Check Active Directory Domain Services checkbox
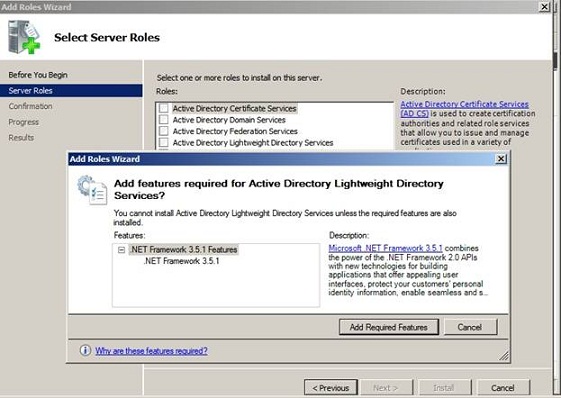The width and height of the screenshot is (561, 398). (164, 120)
